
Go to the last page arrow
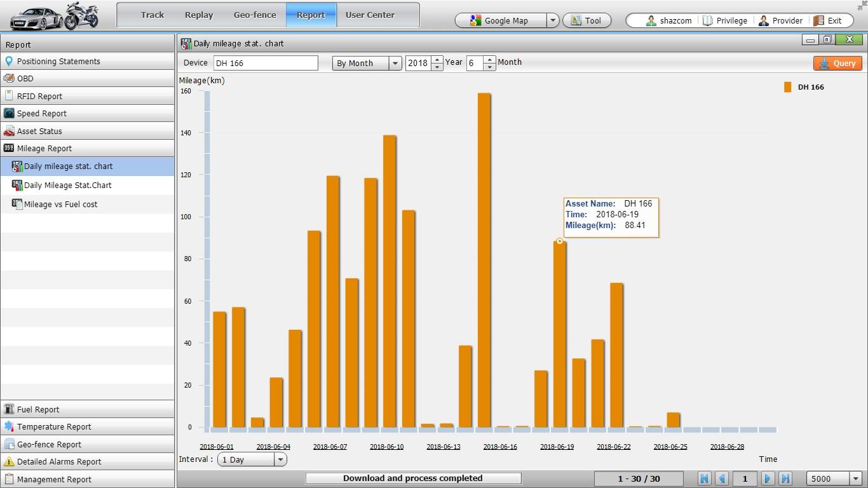click(x=785, y=479)
